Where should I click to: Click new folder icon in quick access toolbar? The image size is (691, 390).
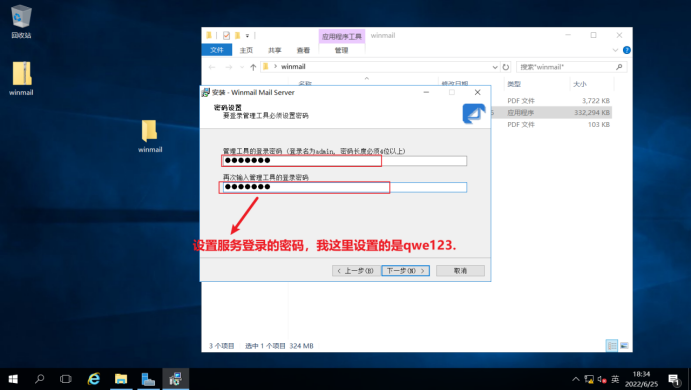(x=238, y=35)
